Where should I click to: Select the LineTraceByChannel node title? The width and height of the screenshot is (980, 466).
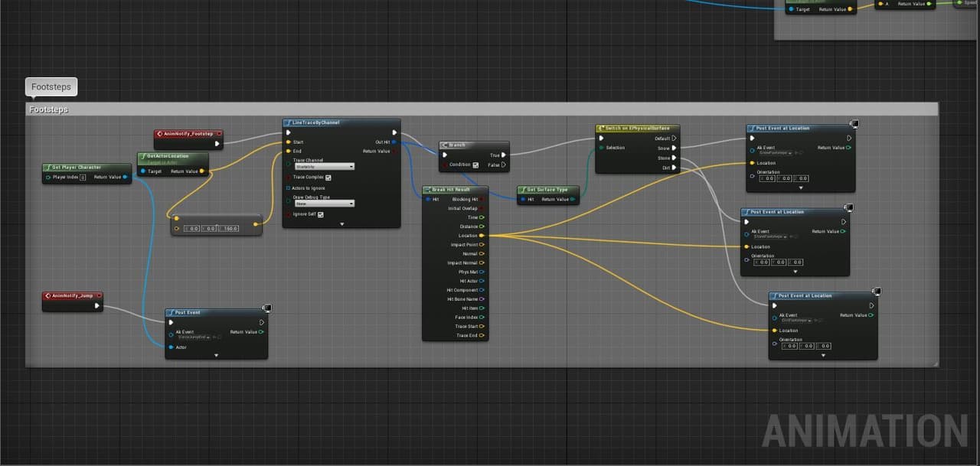pos(315,122)
